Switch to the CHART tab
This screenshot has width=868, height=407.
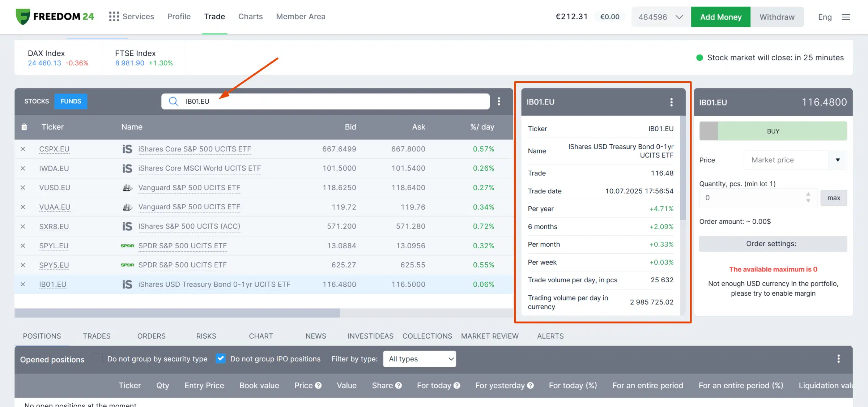click(x=261, y=336)
